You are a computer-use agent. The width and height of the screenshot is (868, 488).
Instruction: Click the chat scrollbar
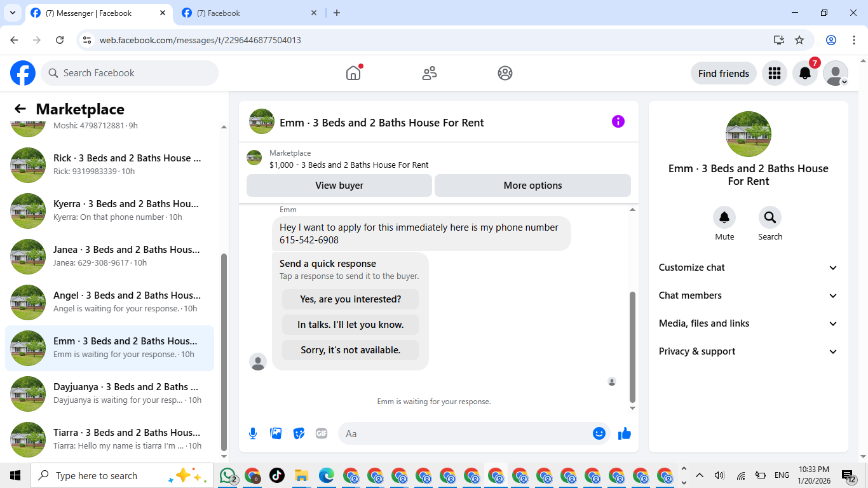[632, 346]
